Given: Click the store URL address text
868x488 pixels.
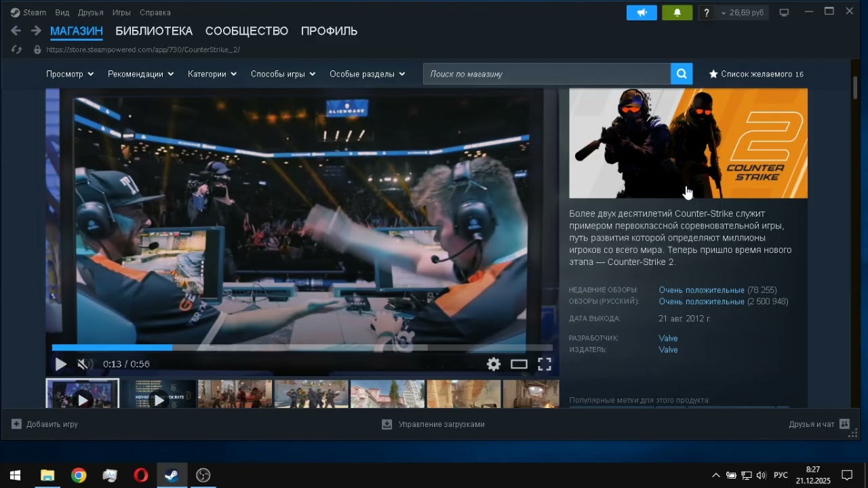Looking at the screenshot, I should coord(143,49).
